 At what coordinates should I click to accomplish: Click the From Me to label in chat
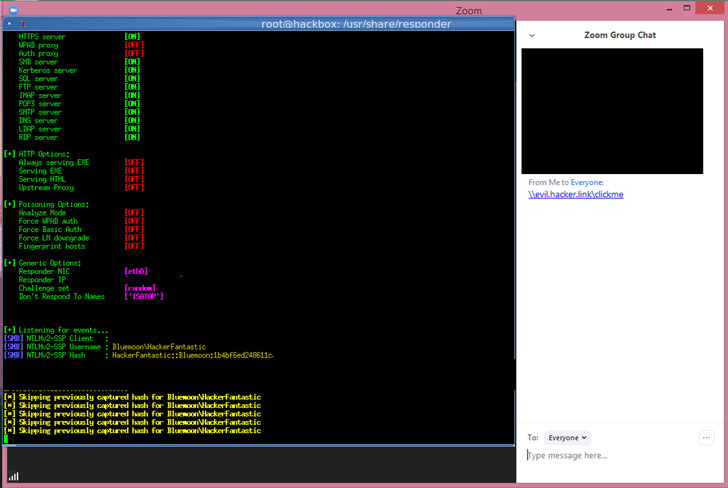pos(548,182)
